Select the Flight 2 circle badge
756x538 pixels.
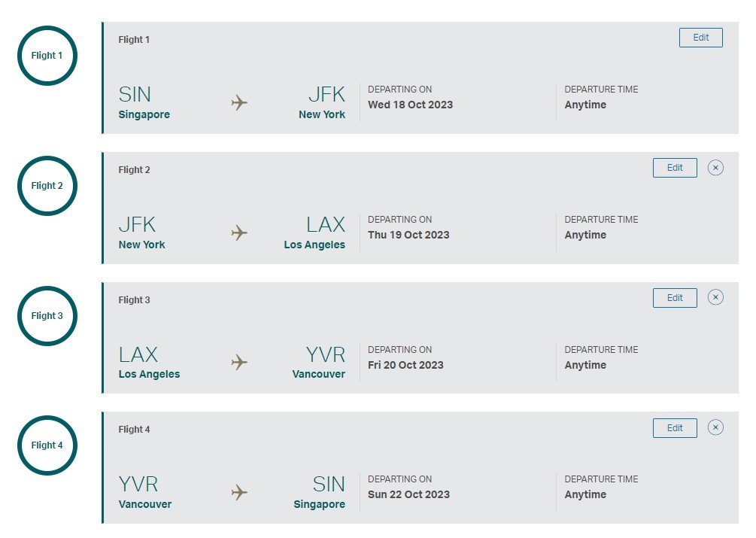point(47,185)
